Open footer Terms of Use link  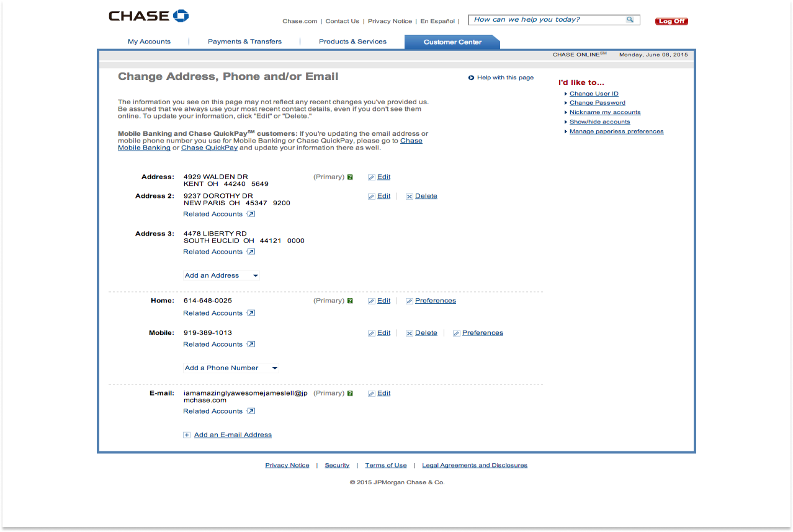point(386,466)
